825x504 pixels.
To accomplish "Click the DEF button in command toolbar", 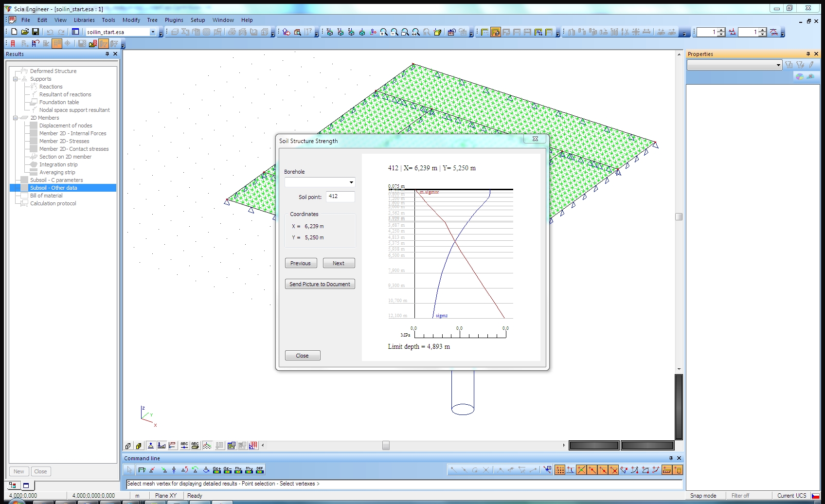I will (x=260, y=470).
